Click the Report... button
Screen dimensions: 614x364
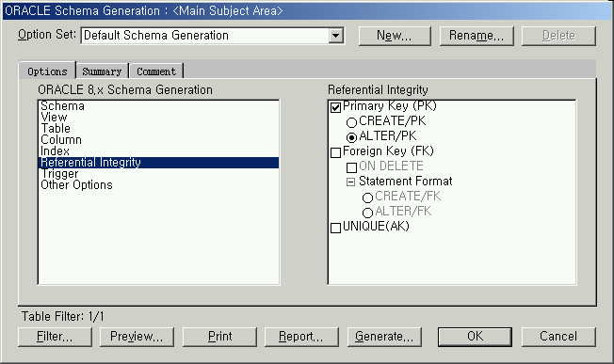[301, 337]
